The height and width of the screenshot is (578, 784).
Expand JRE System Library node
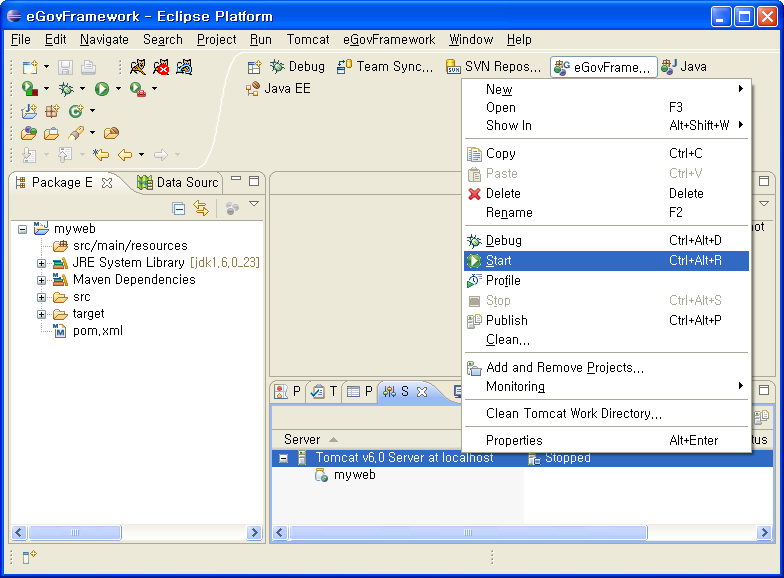click(42, 264)
